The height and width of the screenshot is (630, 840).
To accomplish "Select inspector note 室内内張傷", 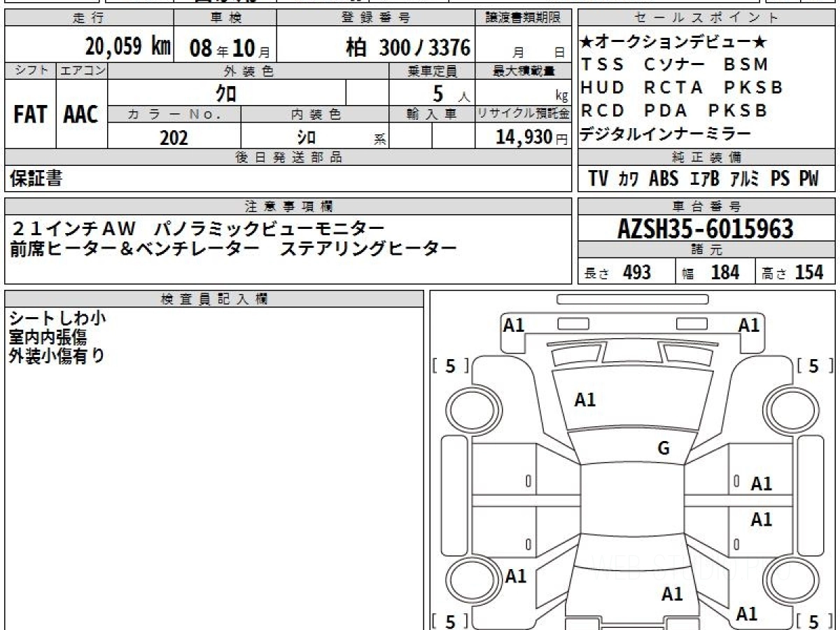I will pyautogui.click(x=48, y=337).
